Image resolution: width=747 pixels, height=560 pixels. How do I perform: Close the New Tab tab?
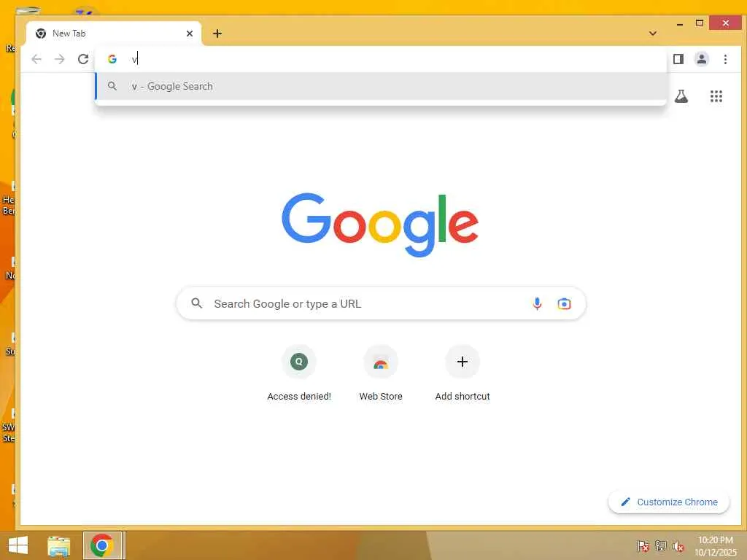coord(190,34)
